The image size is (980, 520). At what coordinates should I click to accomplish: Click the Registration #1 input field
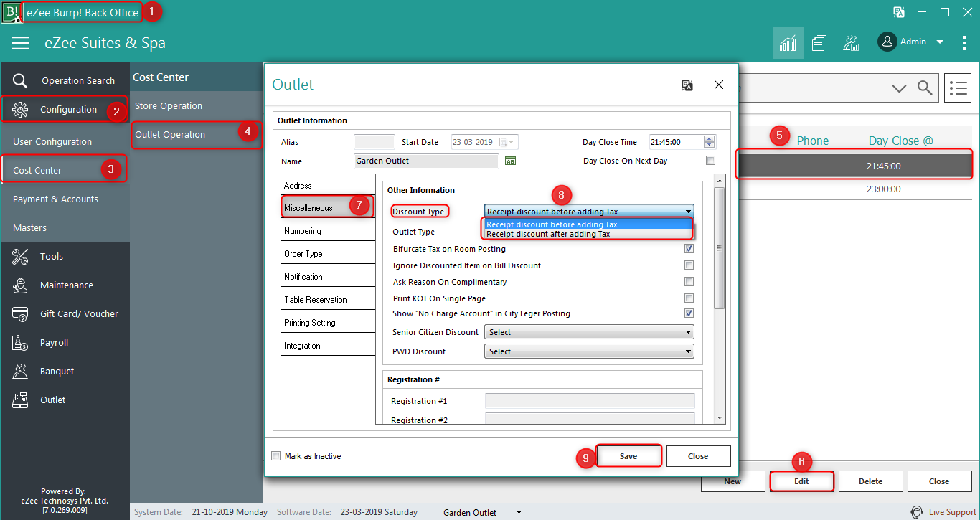tap(590, 401)
